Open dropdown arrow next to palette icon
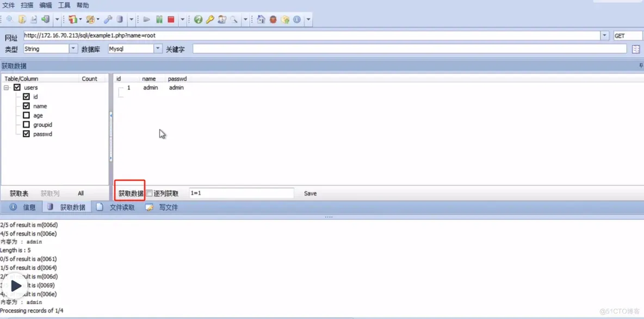 pyautogui.click(x=98, y=19)
